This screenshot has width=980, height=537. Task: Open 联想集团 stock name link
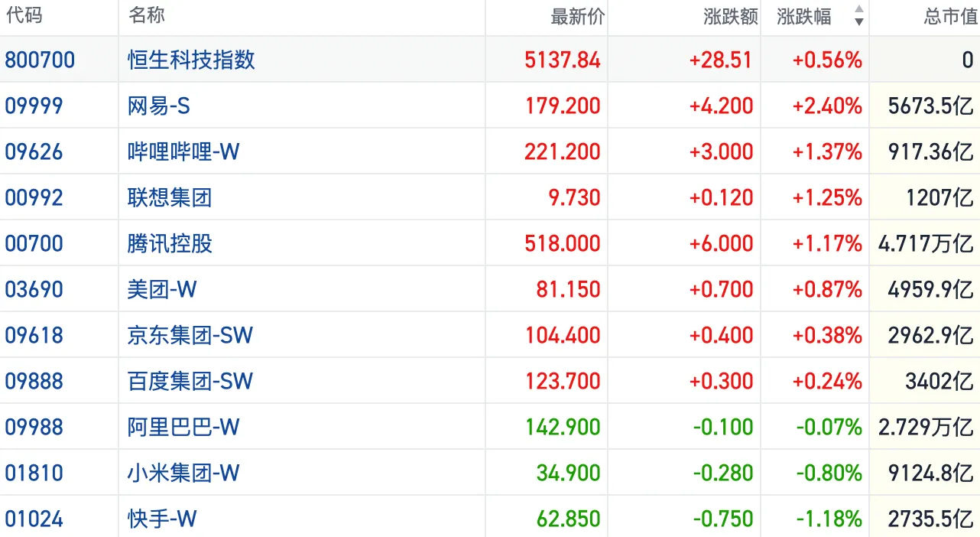click(x=170, y=197)
